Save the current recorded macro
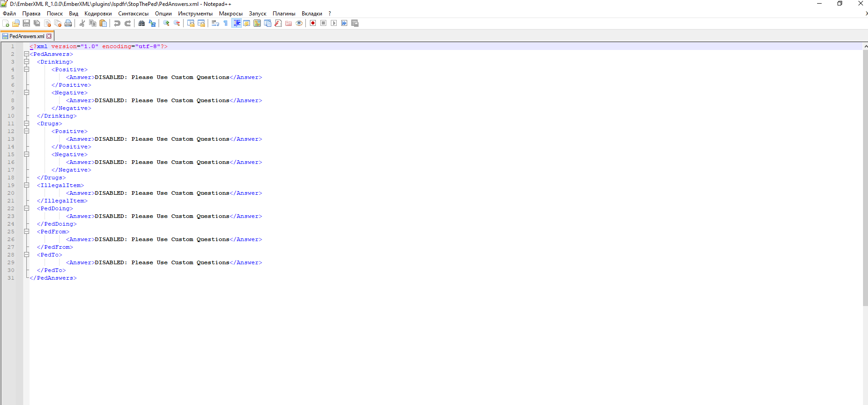 [355, 23]
